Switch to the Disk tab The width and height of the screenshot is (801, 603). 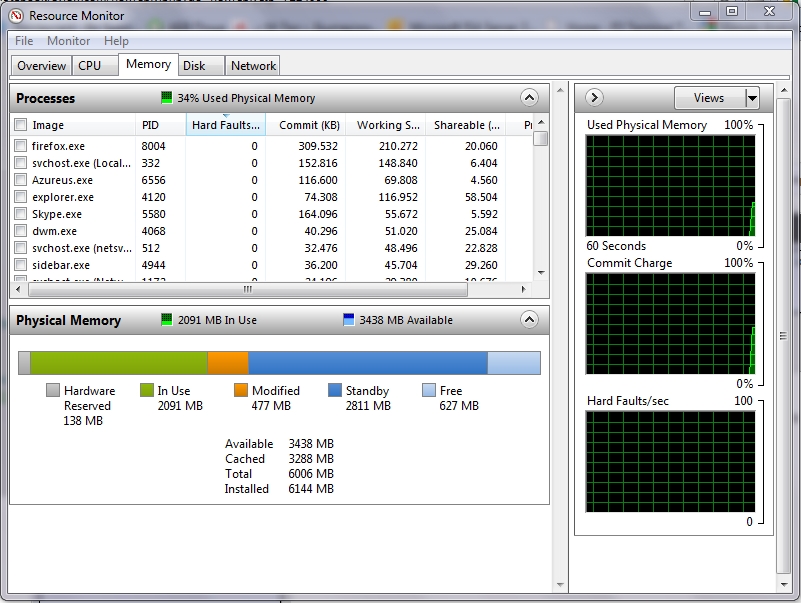(201, 66)
